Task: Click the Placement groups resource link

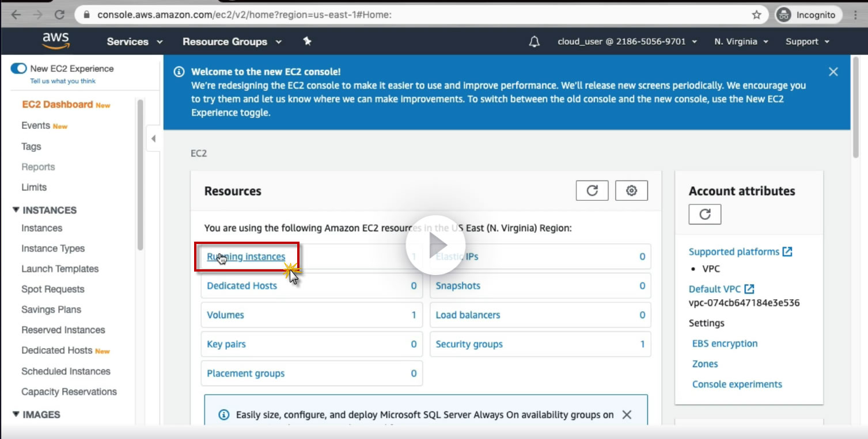Action: (x=246, y=373)
